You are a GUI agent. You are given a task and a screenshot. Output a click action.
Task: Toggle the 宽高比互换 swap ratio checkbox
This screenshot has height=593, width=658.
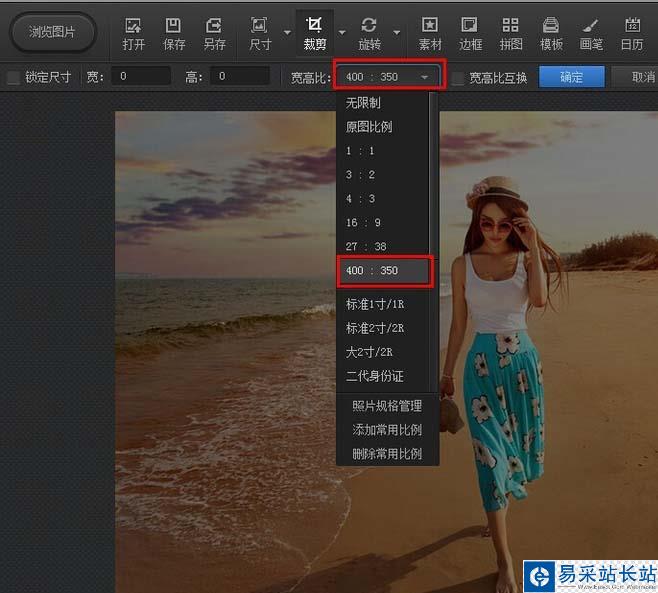click(458, 78)
